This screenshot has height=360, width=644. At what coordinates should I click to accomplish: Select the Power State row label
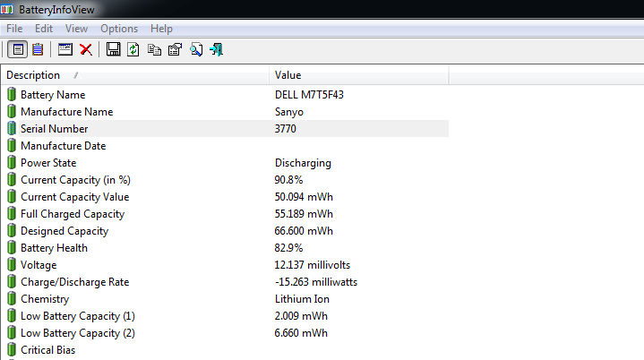[48, 163]
